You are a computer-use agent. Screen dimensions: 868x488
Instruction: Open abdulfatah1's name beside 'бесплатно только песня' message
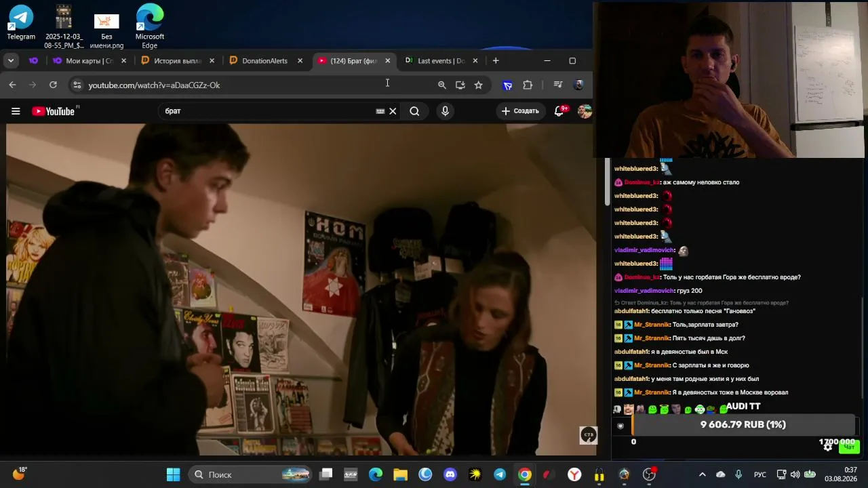coord(631,311)
